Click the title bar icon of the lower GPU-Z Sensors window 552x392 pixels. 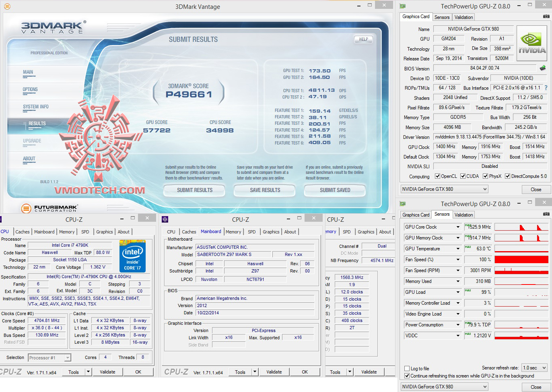click(x=402, y=204)
